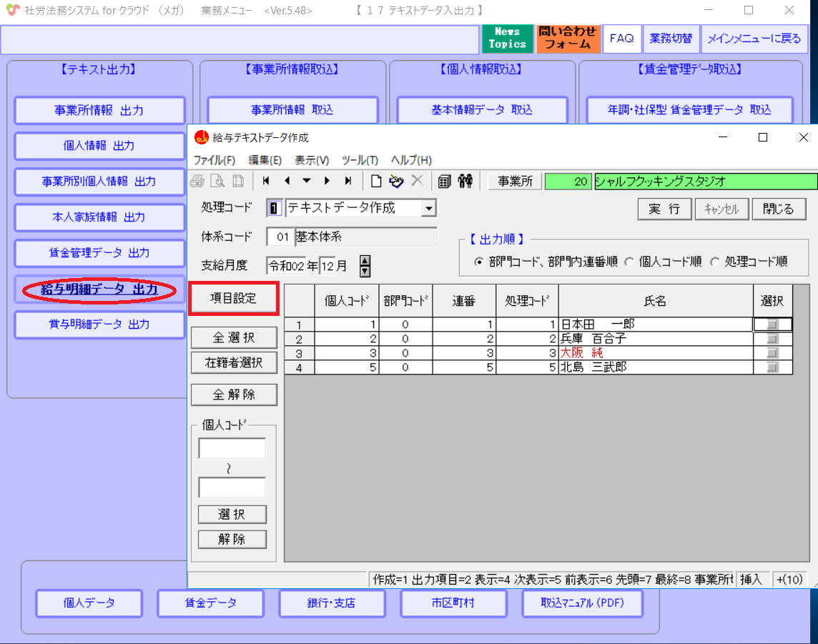Open the ツール(T) menu

(x=360, y=160)
